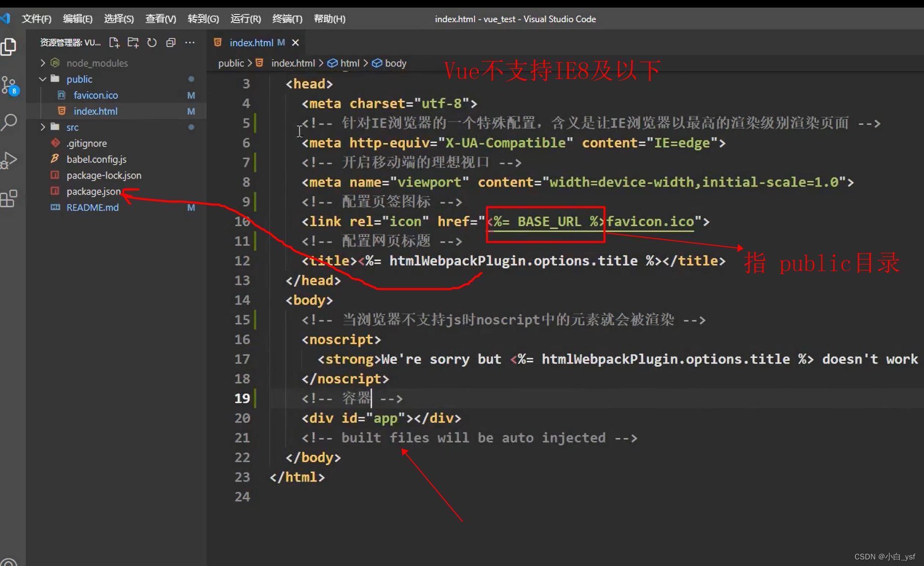This screenshot has height=566, width=924.
Task: Open the Explorer activity bar icon
Action: [9, 47]
